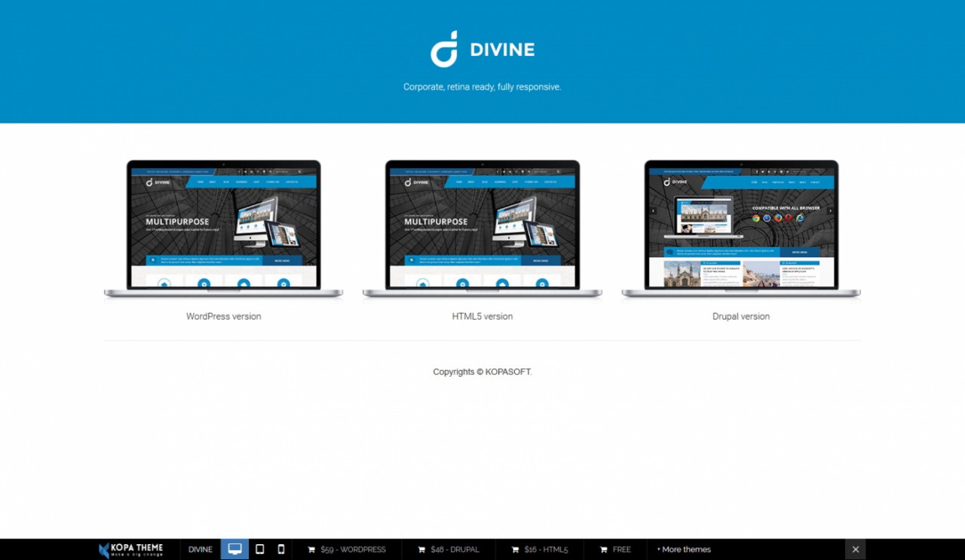
Task: Get the FREE version
Action: coord(615,549)
